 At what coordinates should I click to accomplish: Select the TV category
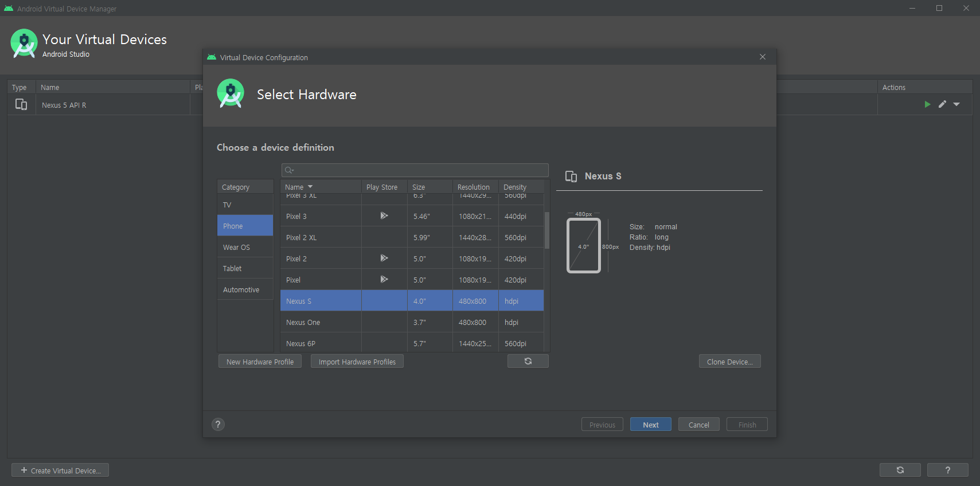tap(245, 205)
